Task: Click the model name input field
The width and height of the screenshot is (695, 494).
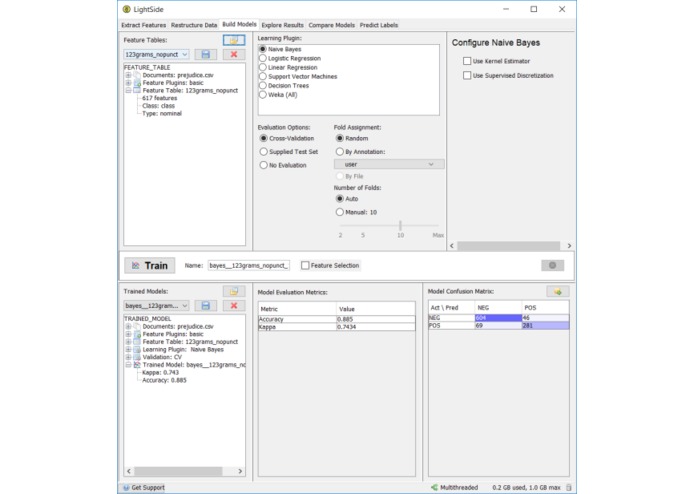Action: point(249,265)
